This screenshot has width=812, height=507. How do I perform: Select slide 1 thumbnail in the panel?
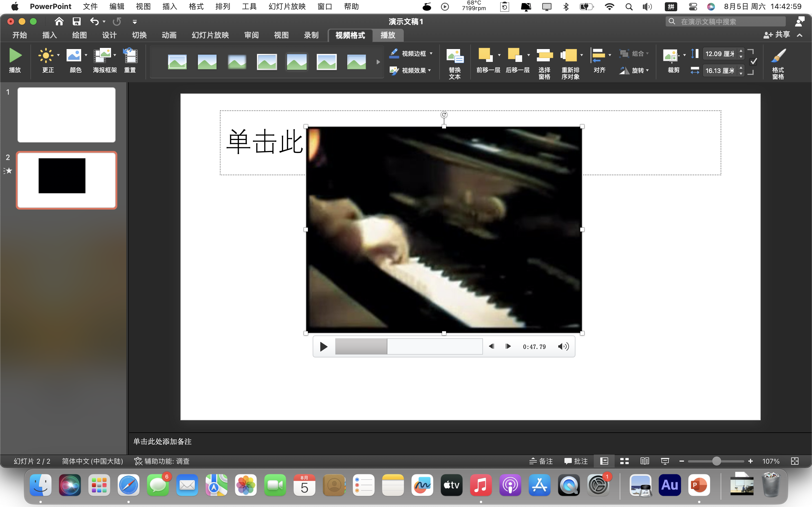67,115
